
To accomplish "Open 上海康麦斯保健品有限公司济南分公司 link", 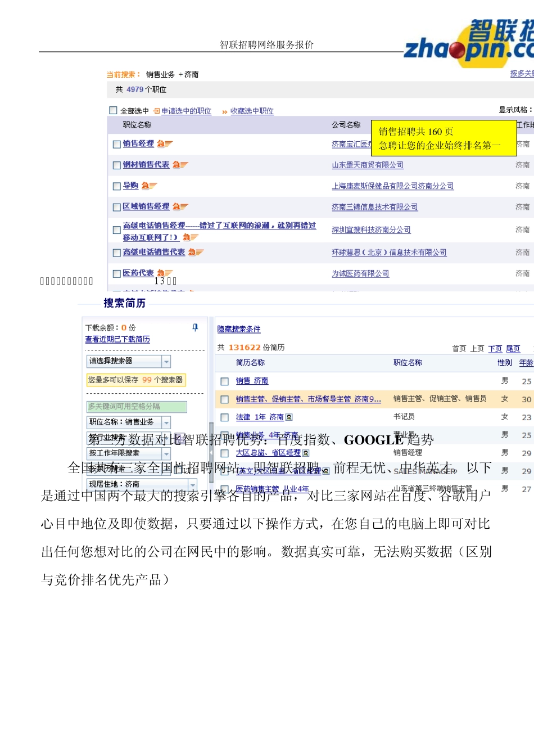I will [393, 186].
